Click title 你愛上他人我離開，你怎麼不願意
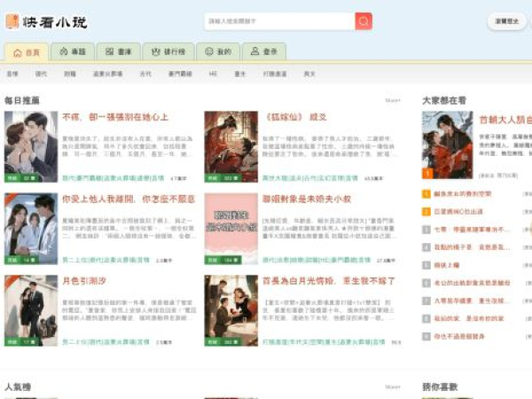The image size is (532, 399). (x=129, y=199)
